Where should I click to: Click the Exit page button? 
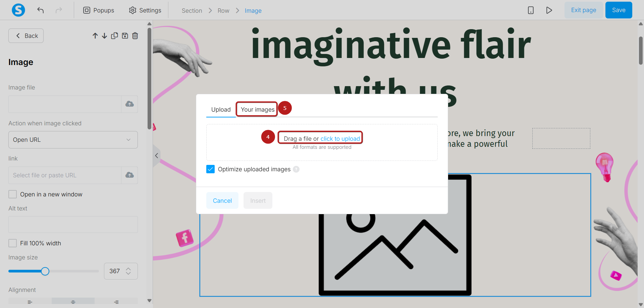pyautogui.click(x=584, y=10)
